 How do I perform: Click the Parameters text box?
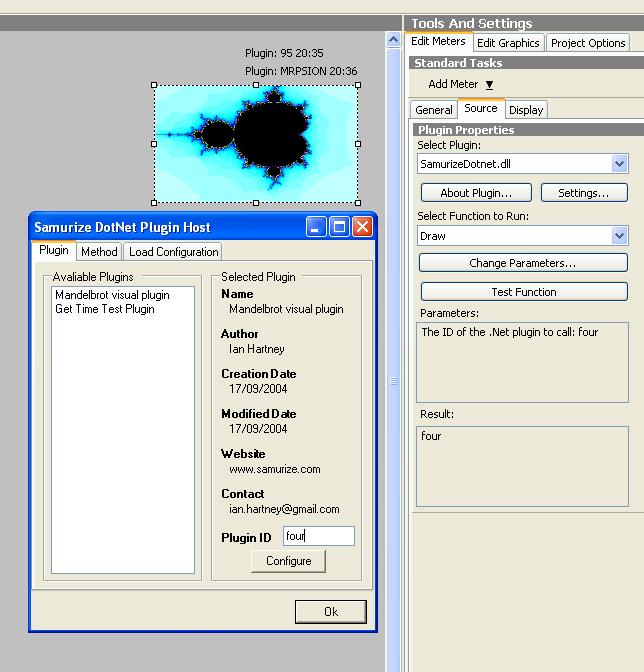[x=522, y=363]
